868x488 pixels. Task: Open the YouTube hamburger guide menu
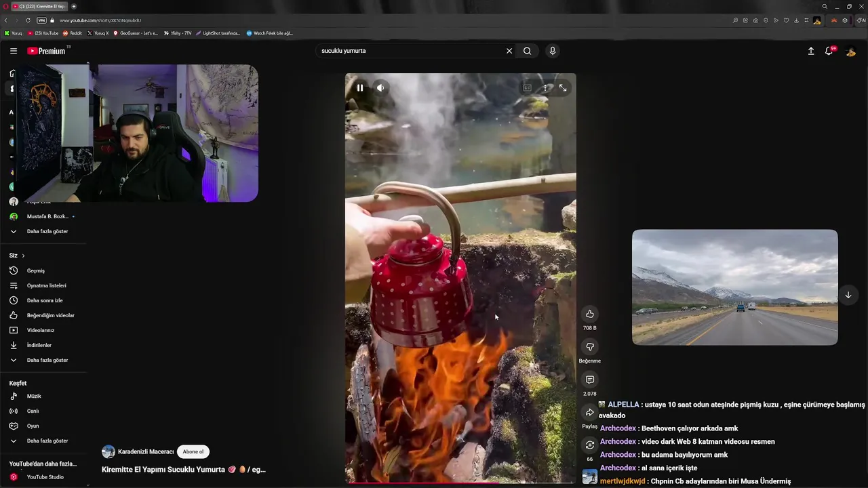pos(13,51)
